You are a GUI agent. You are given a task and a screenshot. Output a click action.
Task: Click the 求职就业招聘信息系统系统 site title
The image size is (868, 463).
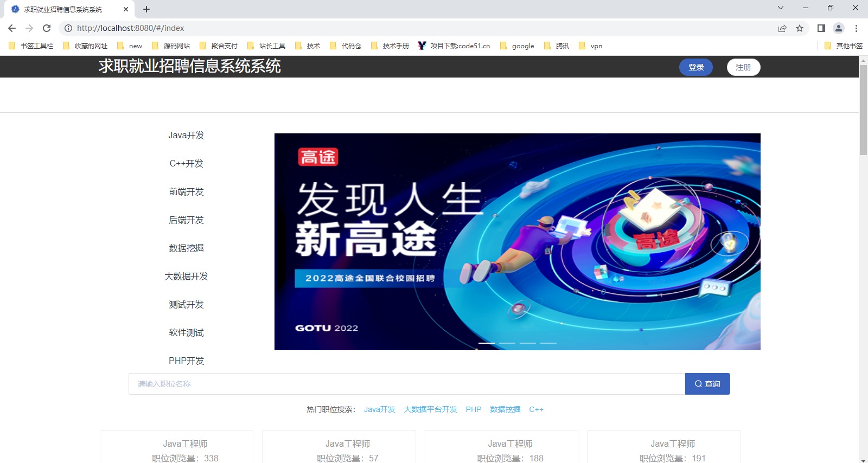pos(190,66)
